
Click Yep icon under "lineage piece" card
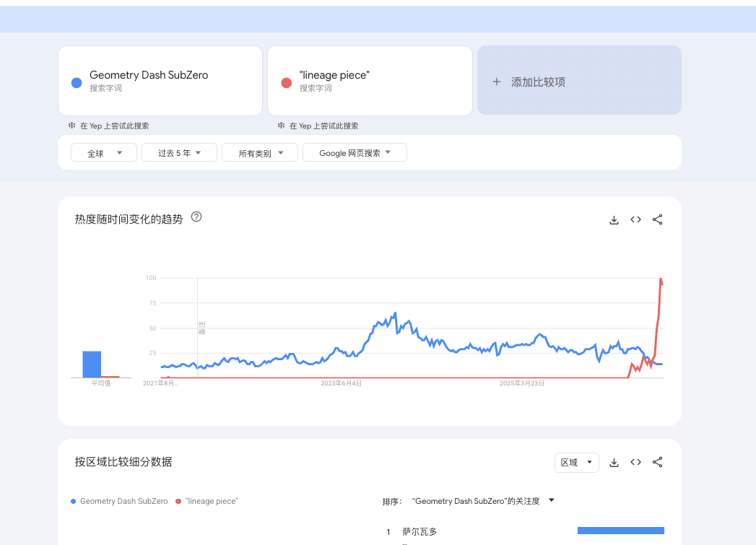pos(281,126)
